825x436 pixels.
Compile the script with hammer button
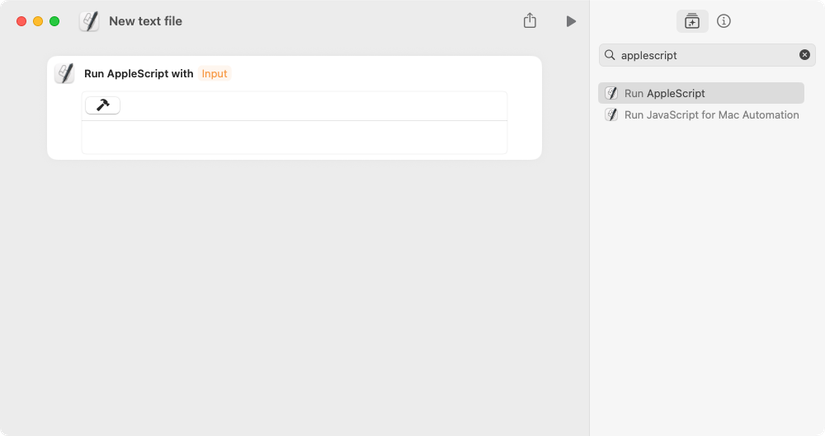click(x=103, y=105)
